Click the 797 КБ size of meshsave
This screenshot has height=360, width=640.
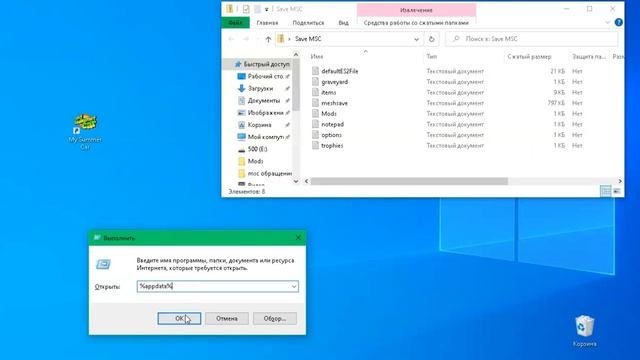click(x=556, y=103)
